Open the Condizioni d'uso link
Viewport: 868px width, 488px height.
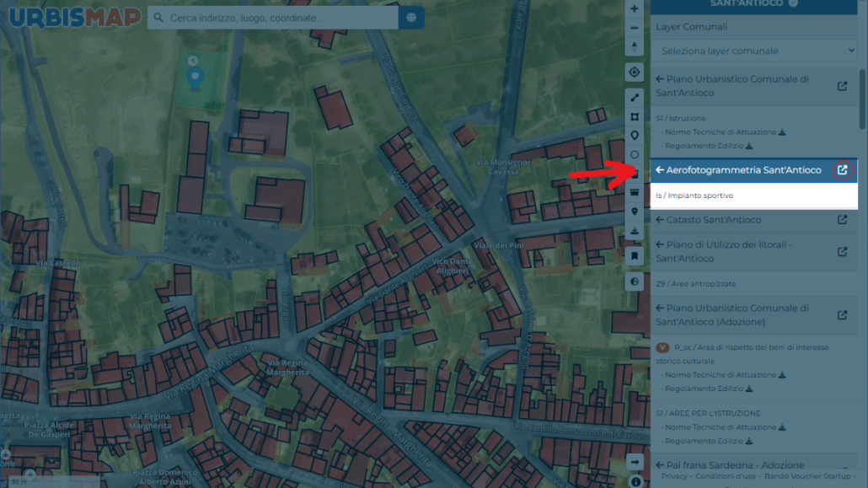[726, 476]
